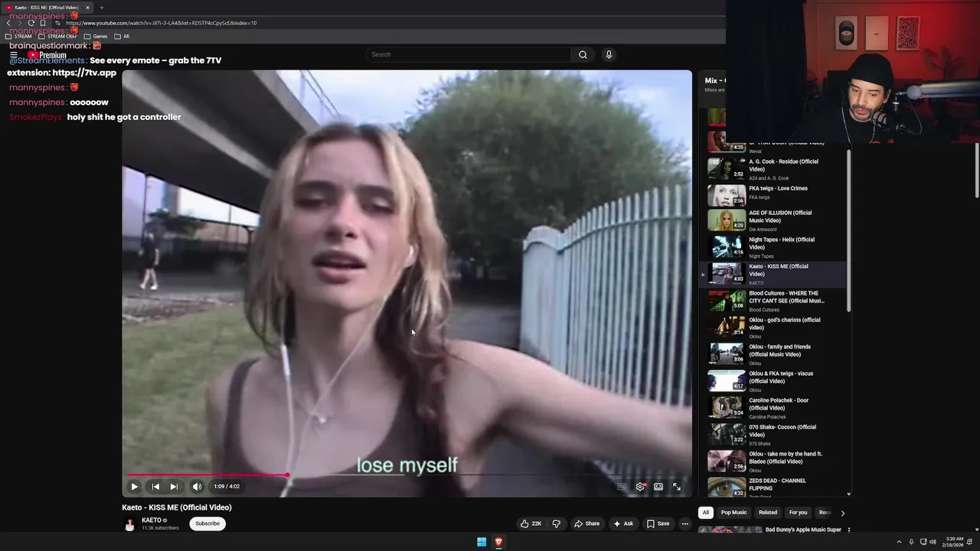Screen dimensions: 980x551
Task: Select Blood Cultures - WHERE THE CITY CAN'T SEE
Action: (x=773, y=301)
